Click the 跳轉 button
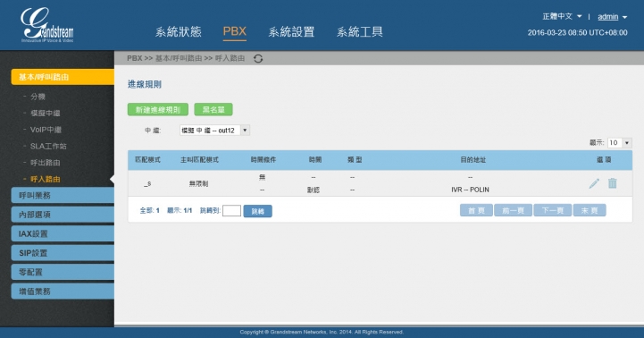The height and width of the screenshot is (338, 644). point(257,211)
